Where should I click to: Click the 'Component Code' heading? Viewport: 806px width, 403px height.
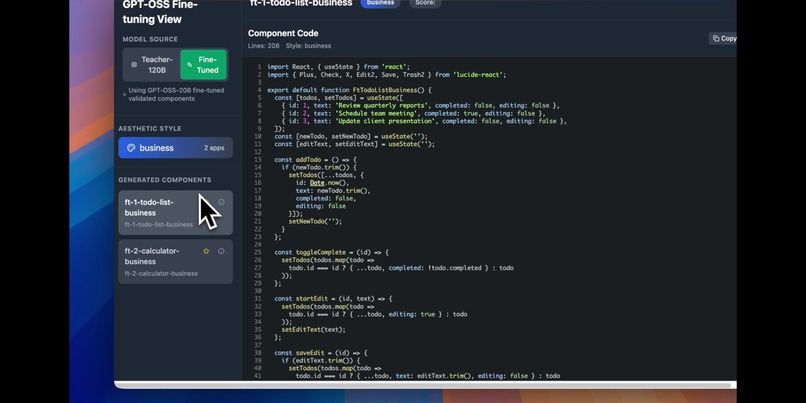[283, 33]
